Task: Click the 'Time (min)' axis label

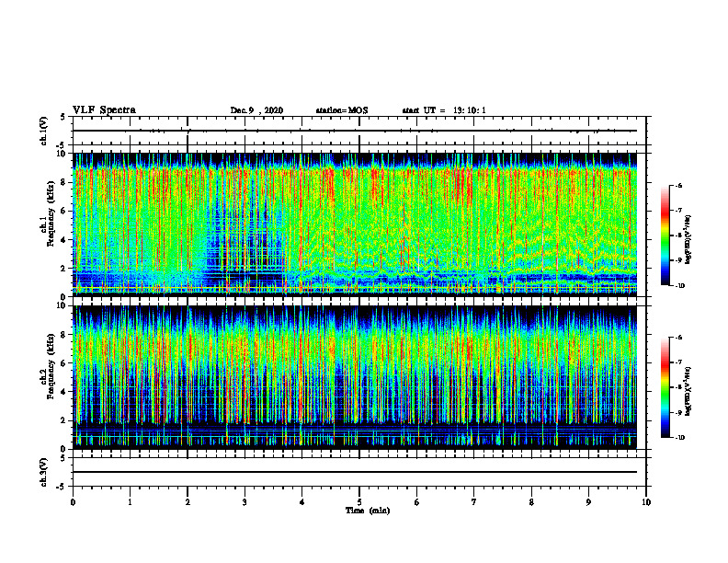Action: pos(368,511)
